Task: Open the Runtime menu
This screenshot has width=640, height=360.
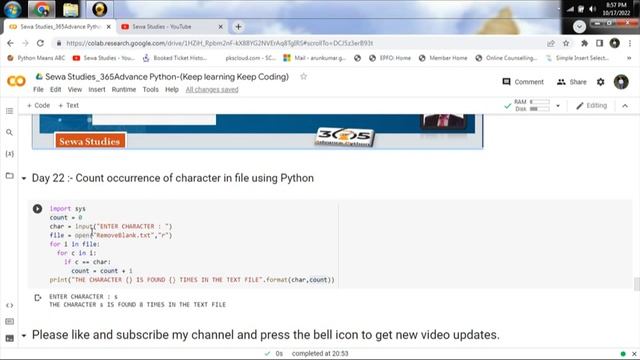Action: click(x=124, y=89)
